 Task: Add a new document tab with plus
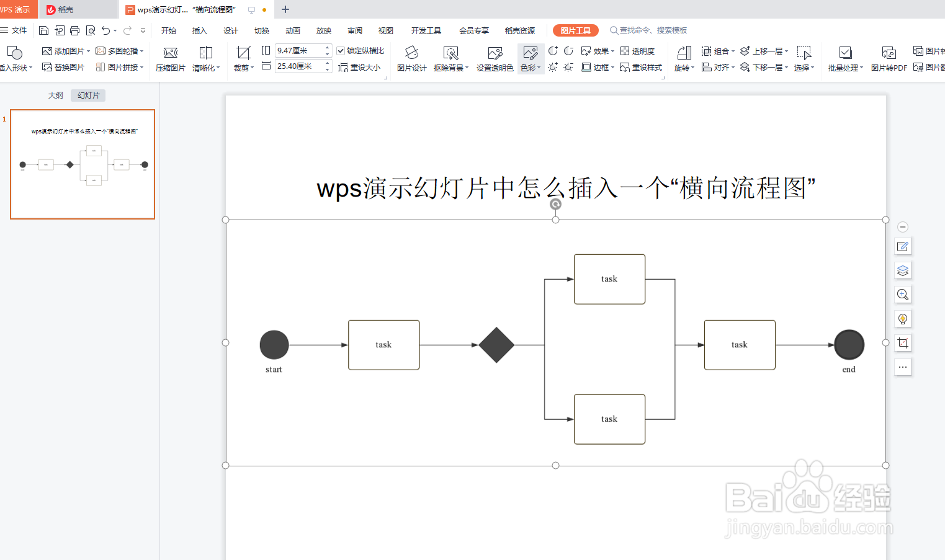tap(285, 9)
